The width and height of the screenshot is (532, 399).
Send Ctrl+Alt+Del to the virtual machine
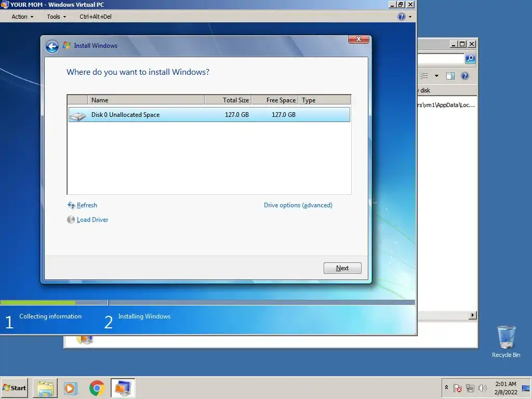click(96, 17)
